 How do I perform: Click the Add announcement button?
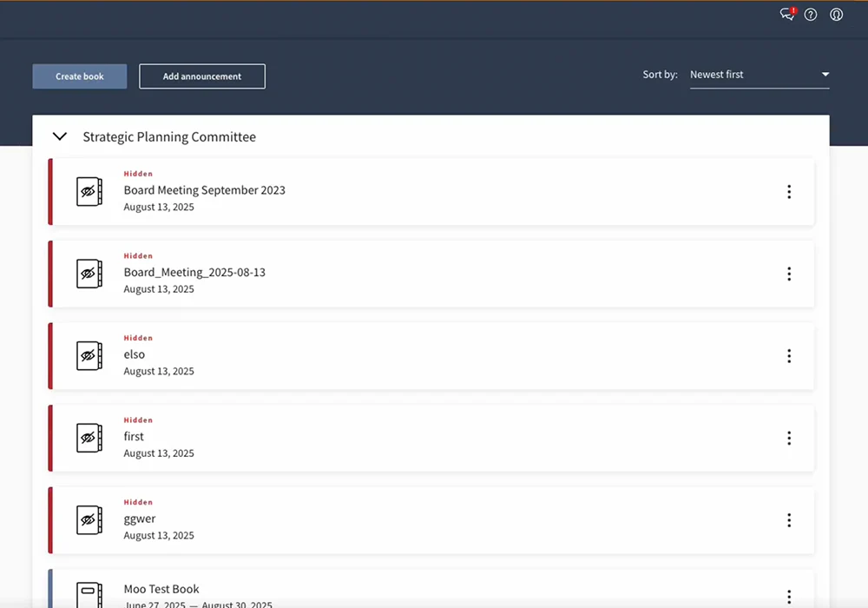tap(201, 76)
